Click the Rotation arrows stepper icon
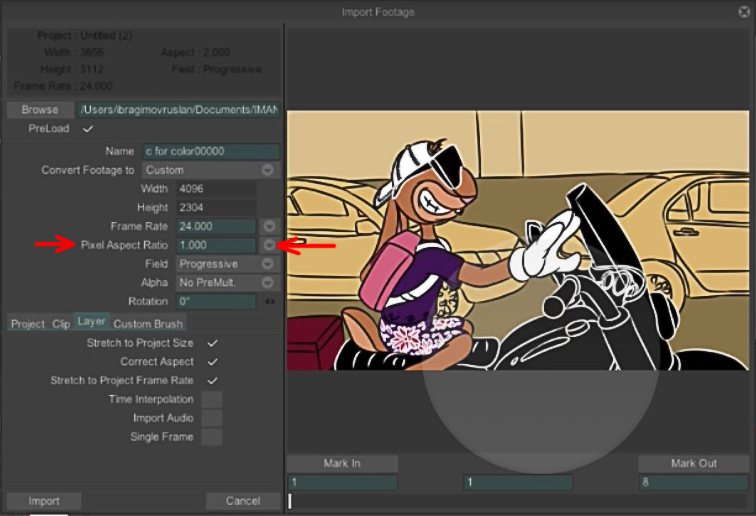 coord(270,302)
